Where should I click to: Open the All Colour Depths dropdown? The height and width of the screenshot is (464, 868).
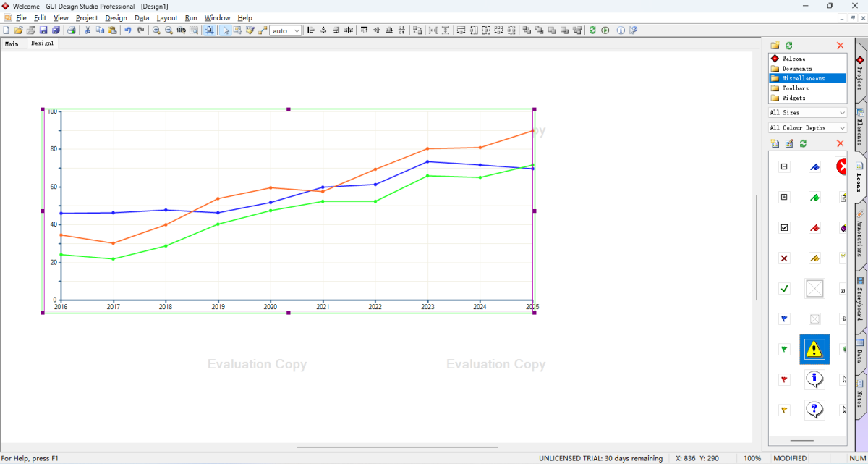pos(807,128)
